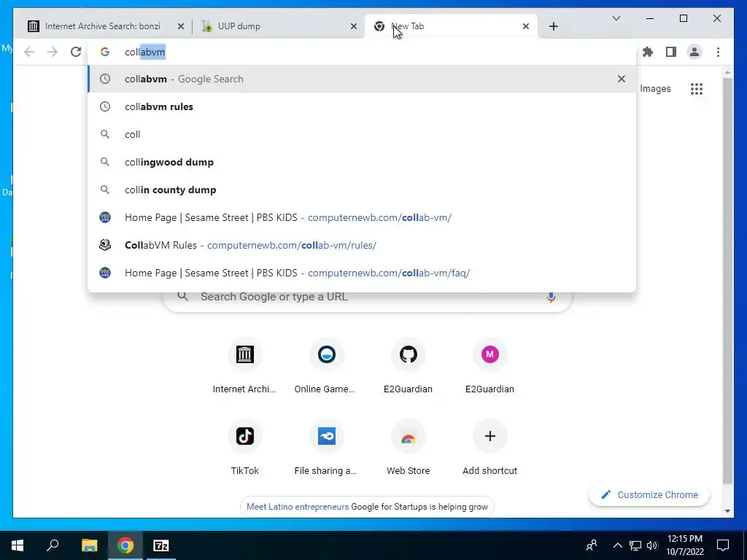This screenshot has height=560, width=747.
Task: Open computernewb.com/collab-vm/ suggestion
Action: point(362,217)
